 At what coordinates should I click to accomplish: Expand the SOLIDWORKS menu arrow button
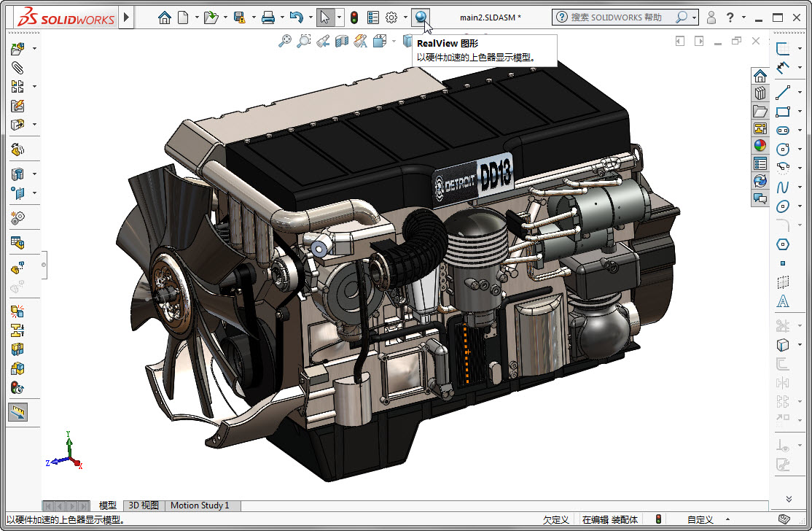(x=127, y=18)
